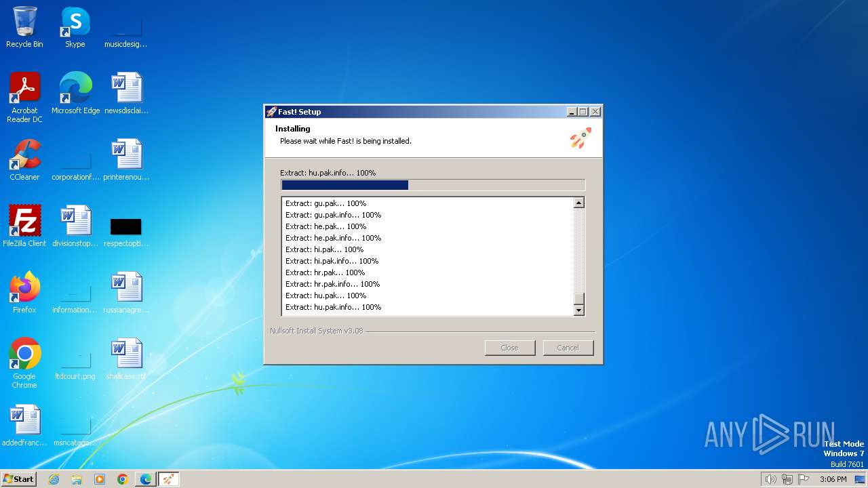Click status text above progress bar
868x488 pixels.
[328, 173]
